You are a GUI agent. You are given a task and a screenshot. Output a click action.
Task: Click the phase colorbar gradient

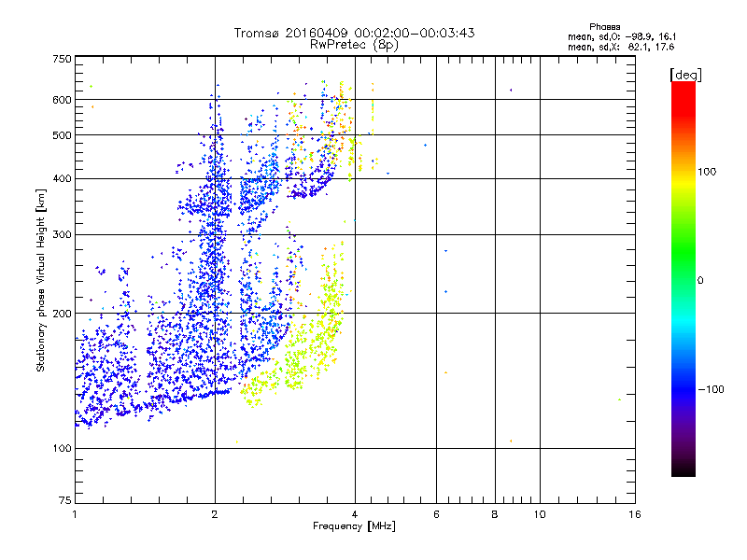pyautogui.click(x=684, y=278)
